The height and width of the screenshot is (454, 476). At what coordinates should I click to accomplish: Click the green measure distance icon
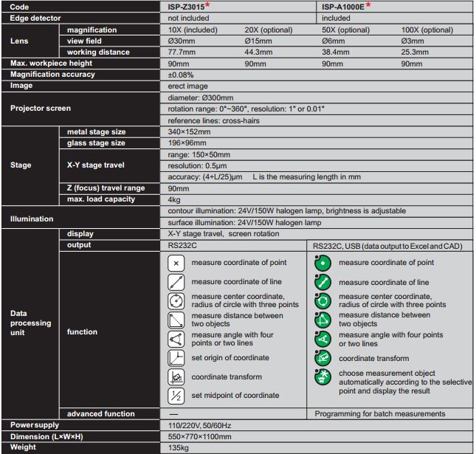322,320
